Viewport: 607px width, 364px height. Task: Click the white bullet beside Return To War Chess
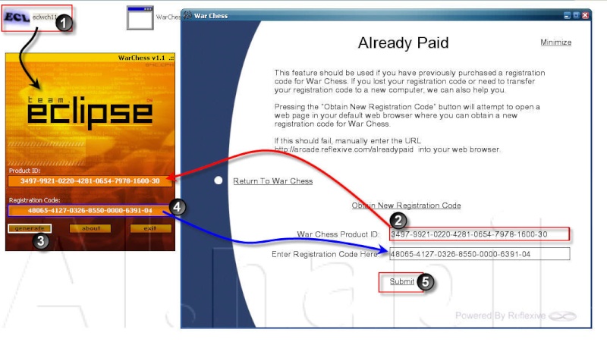click(x=219, y=180)
